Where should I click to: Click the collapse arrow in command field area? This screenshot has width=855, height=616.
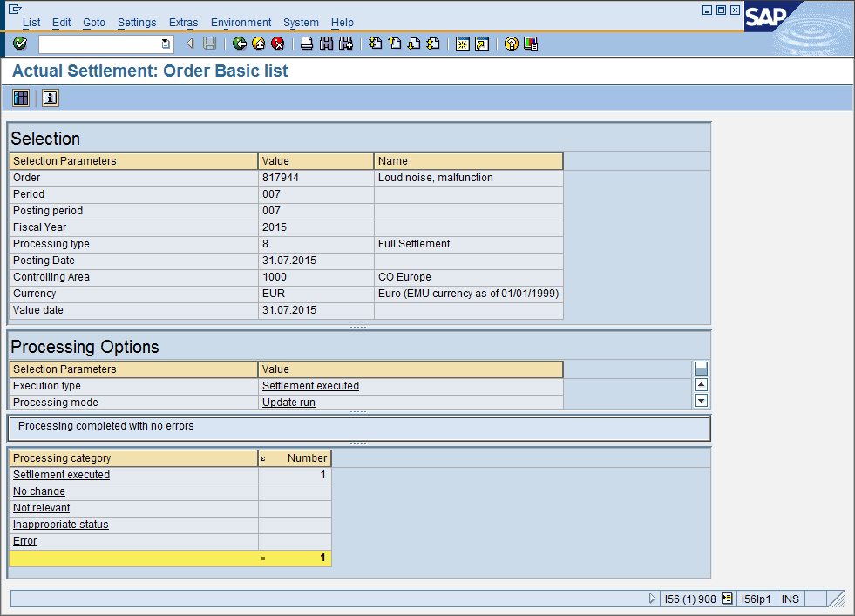coord(190,44)
